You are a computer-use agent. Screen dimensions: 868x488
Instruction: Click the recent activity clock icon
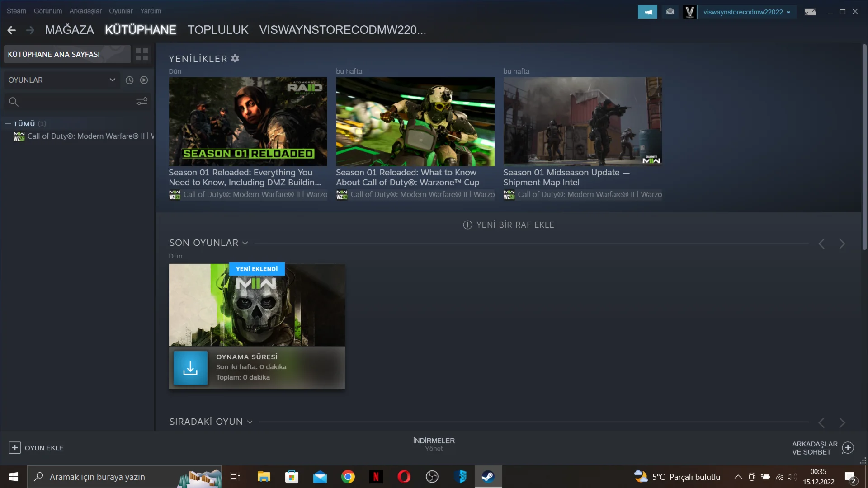click(x=129, y=80)
